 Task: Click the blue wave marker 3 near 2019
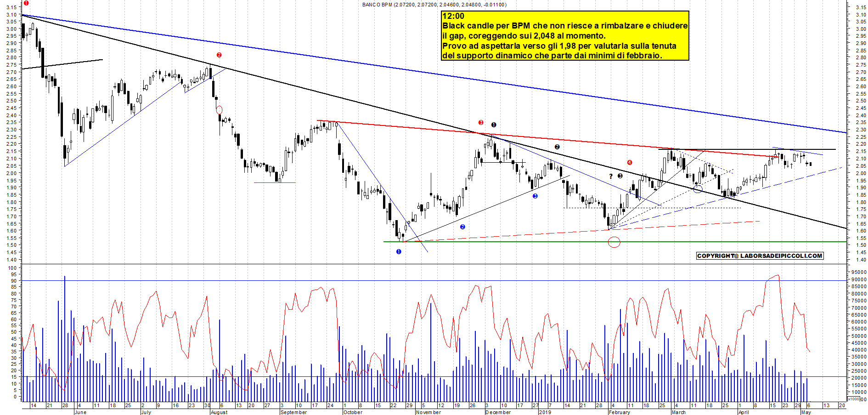click(x=535, y=196)
